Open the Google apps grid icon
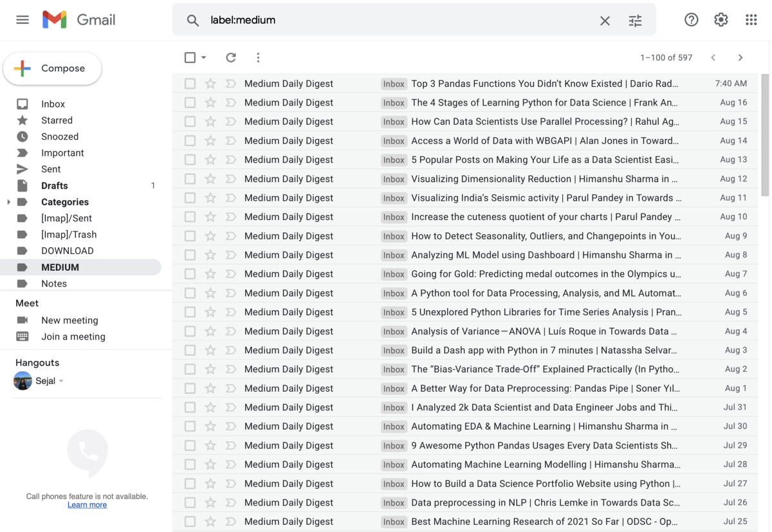 (x=751, y=20)
